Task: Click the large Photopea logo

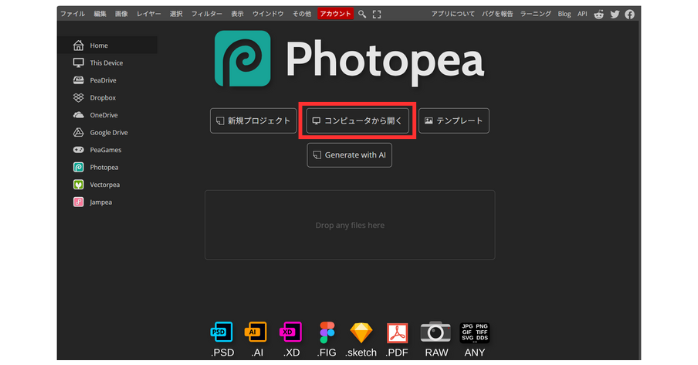Action: [x=349, y=59]
